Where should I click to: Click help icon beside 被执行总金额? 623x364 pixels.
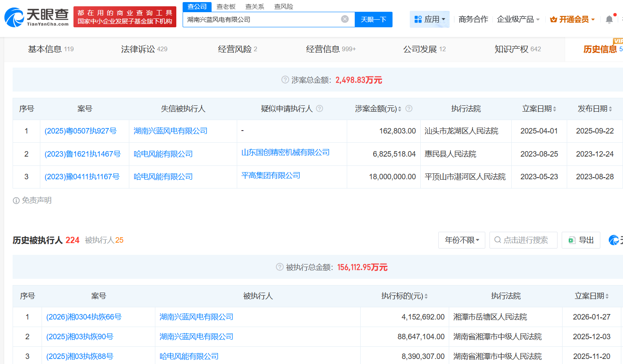pyautogui.click(x=280, y=267)
